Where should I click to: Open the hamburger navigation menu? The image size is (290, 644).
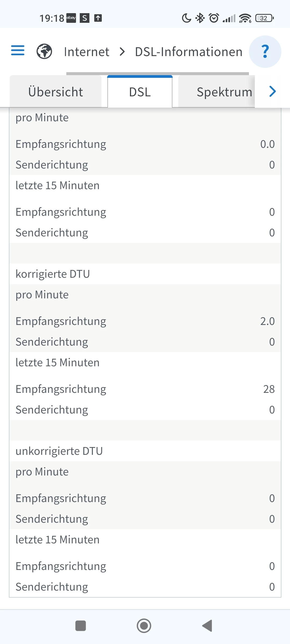18,50
